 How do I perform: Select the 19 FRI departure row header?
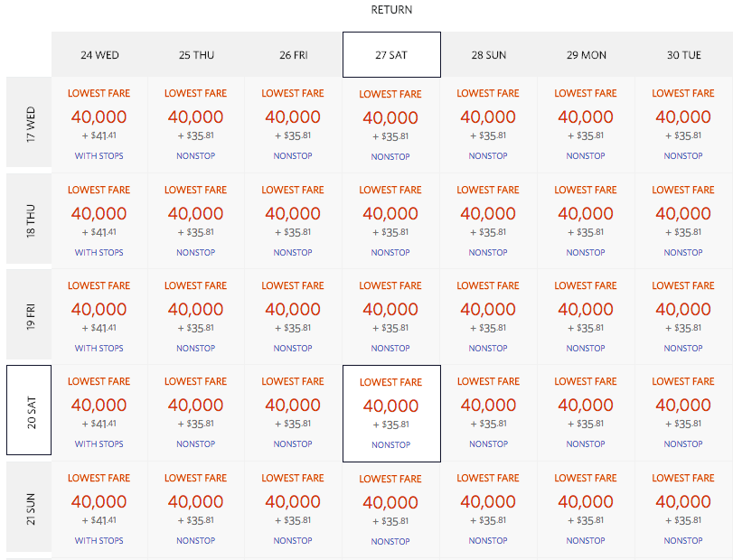point(29,316)
